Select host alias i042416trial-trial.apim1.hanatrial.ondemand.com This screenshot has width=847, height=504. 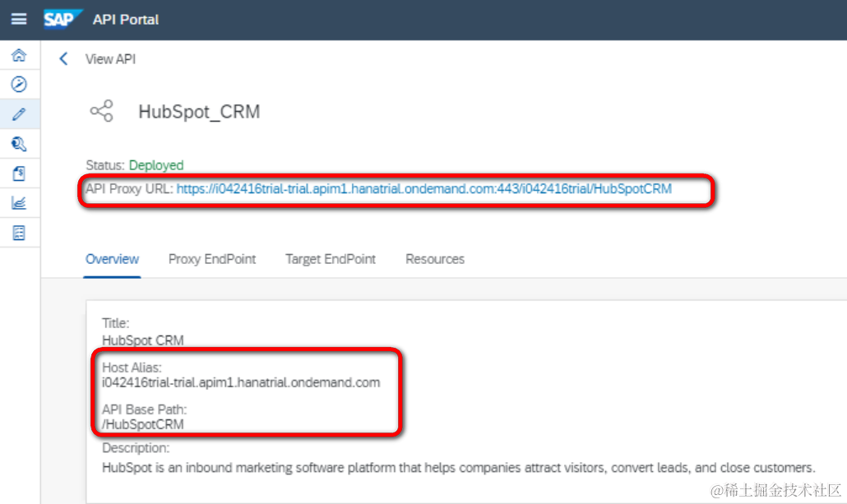241,382
